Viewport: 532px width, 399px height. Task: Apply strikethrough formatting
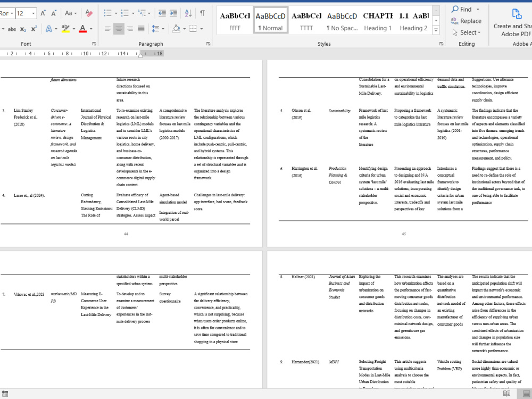pyautogui.click(x=12, y=29)
